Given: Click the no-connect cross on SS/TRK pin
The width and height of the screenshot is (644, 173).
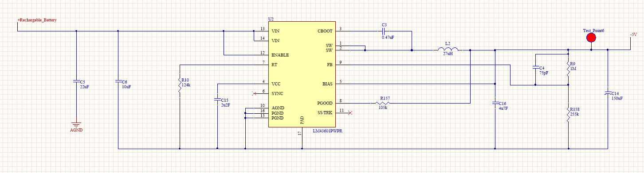Looking at the screenshot, I should [x=350, y=112].
